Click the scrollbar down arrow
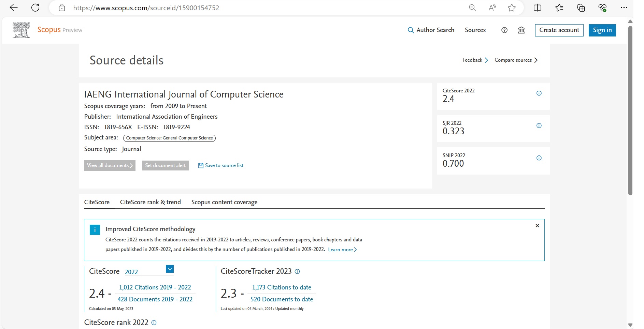 coord(630,325)
